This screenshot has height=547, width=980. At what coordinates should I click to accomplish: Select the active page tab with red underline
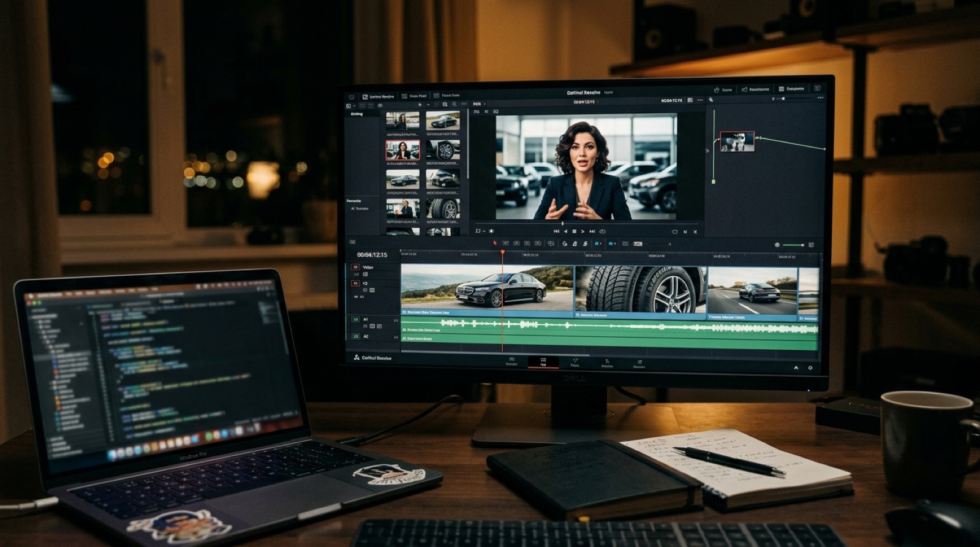(543, 362)
